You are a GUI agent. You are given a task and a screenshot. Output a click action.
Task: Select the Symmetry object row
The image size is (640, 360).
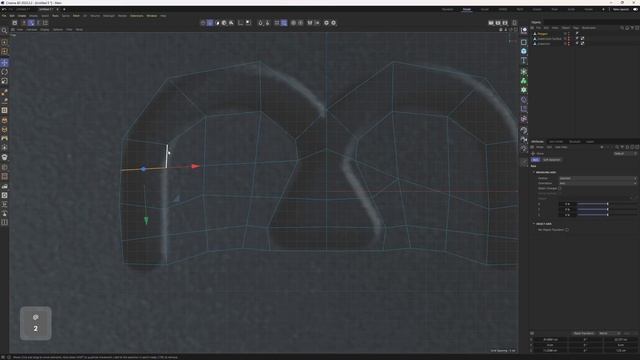pyautogui.click(x=544, y=43)
